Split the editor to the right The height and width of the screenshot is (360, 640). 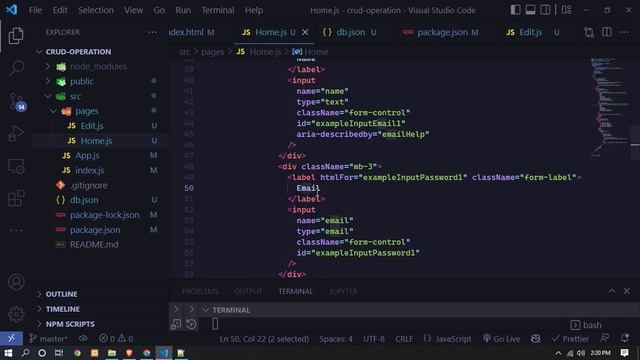[x=607, y=32]
